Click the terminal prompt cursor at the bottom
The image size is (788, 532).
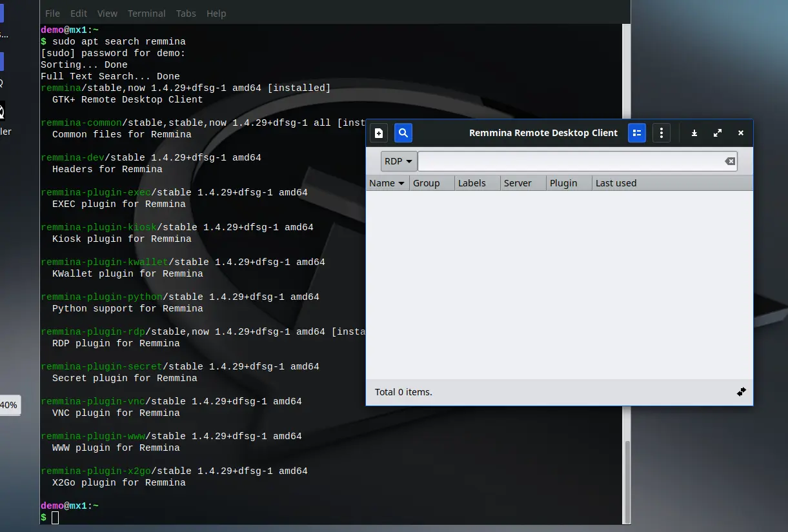(56, 517)
